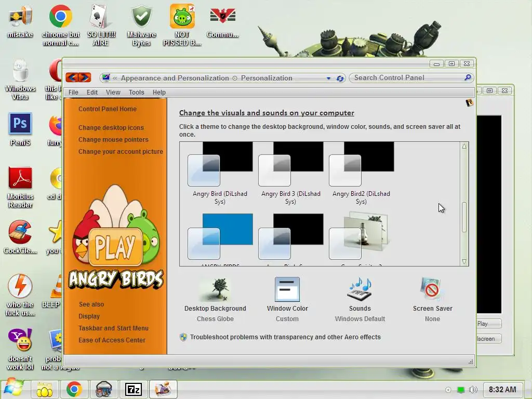The image size is (532, 399).
Task: Click Change mouse pointers link
Action: (x=113, y=139)
